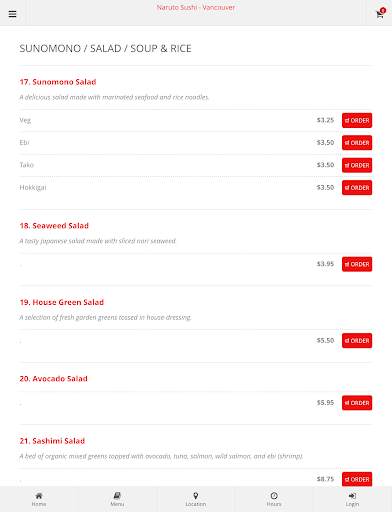The image size is (392, 512).
Task: Order the Sashimi Salad for $8.75
Action: (x=357, y=479)
